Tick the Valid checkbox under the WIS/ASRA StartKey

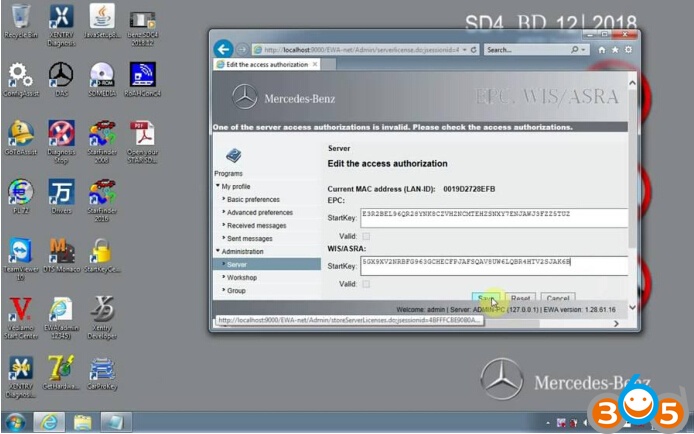click(x=366, y=284)
